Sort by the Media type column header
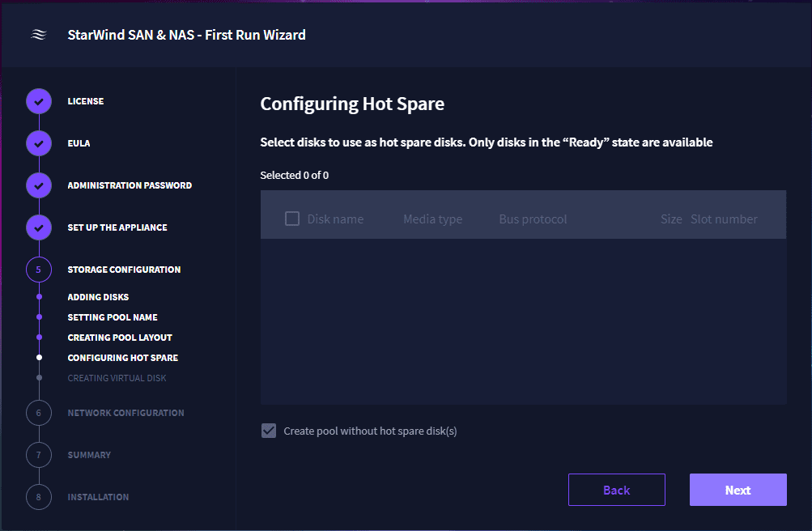 click(432, 219)
